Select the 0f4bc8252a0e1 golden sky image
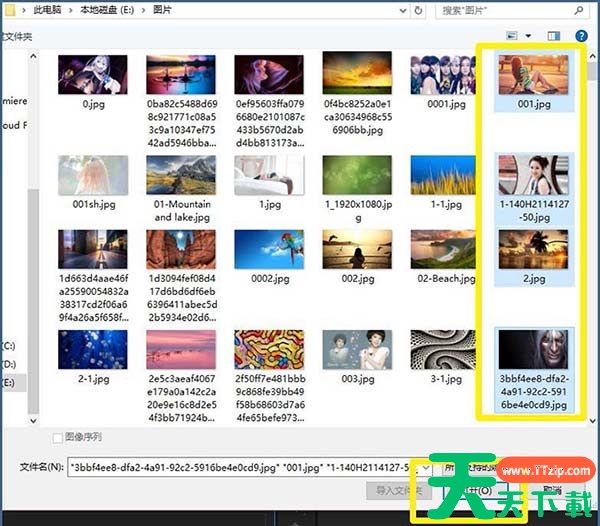 point(357,73)
